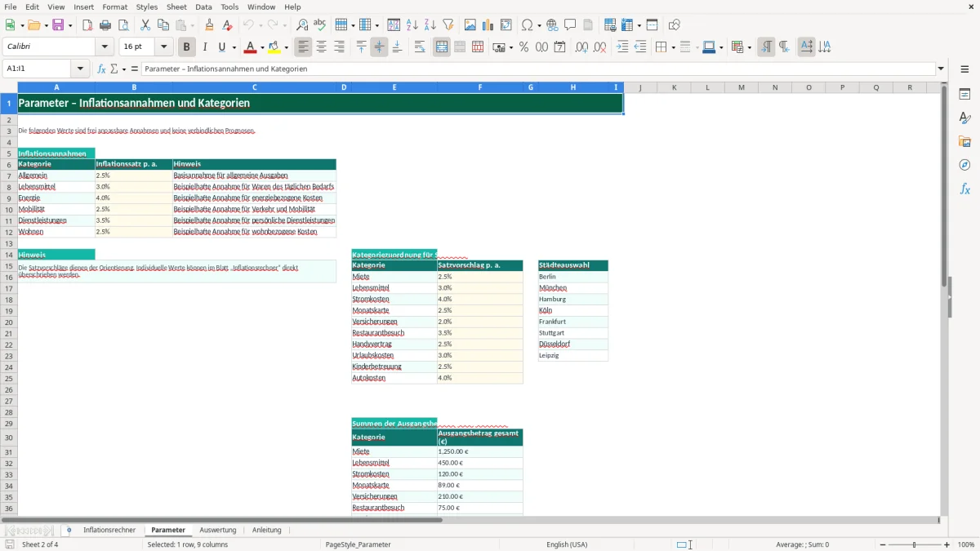Click the Export as PDF icon
The width and height of the screenshot is (980, 551).
point(87,25)
